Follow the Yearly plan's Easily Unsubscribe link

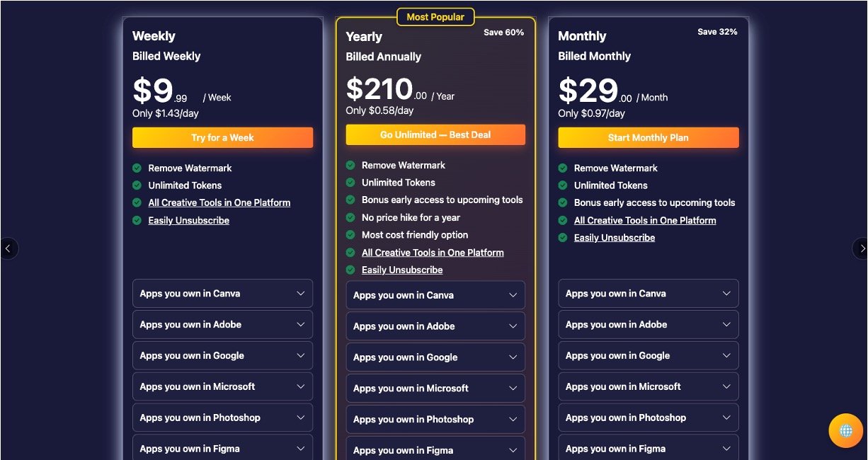pyautogui.click(x=402, y=270)
